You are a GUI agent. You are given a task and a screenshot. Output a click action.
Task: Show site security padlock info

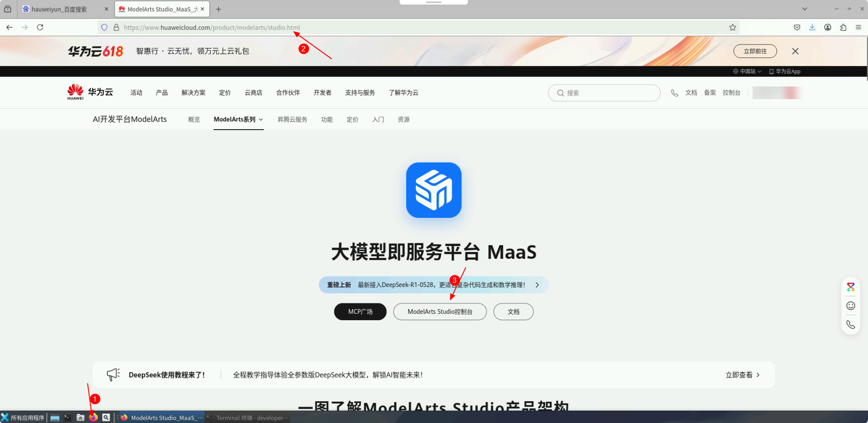click(x=116, y=27)
